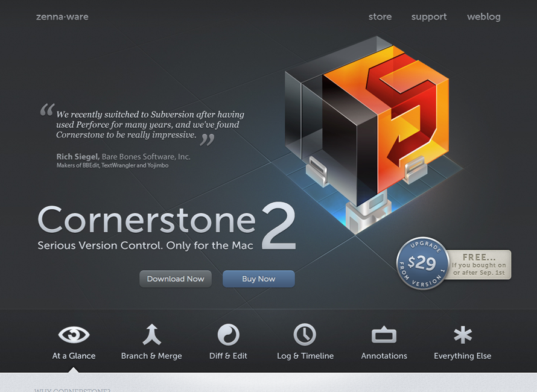Open the weblog link in header
This screenshot has width=537, height=392.
tap(484, 17)
